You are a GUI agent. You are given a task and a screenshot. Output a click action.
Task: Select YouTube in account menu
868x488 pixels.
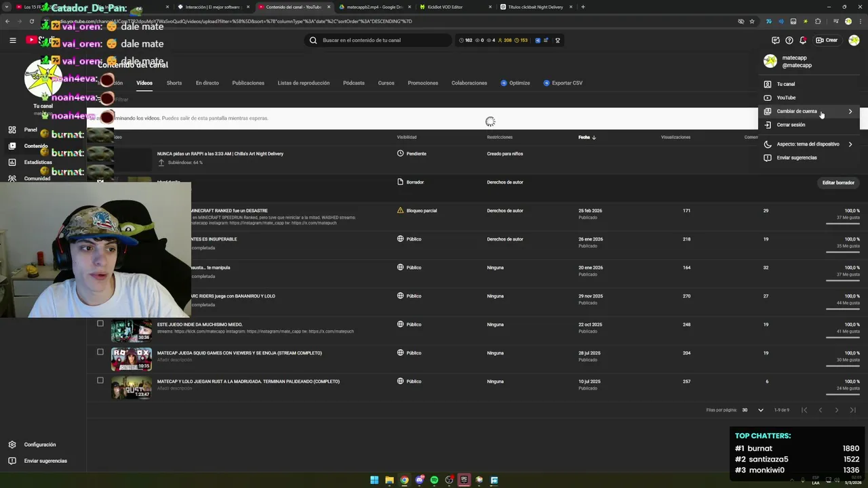point(808,98)
